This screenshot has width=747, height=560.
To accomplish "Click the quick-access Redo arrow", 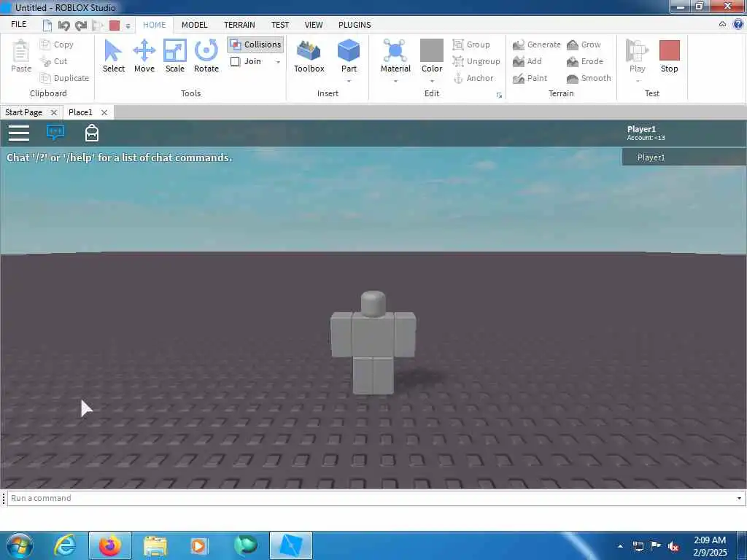I will (x=81, y=26).
